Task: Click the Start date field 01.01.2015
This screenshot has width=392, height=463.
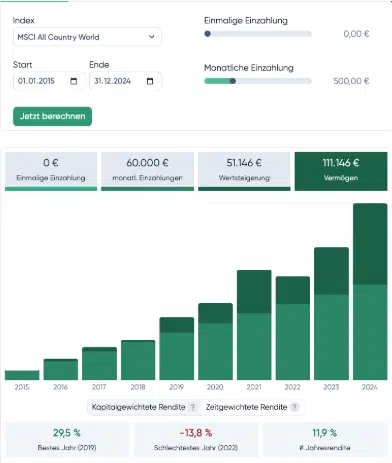Action: pyautogui.click(x=49, y=81)
